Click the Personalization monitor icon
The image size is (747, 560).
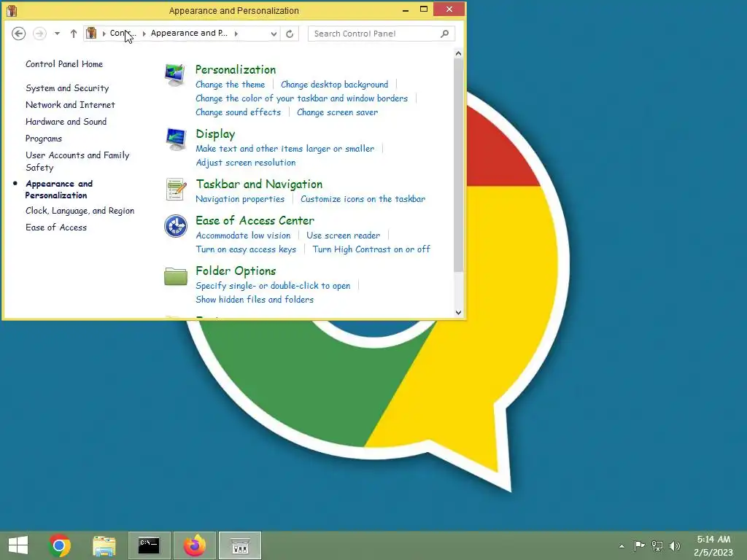[x=175, y=75]
